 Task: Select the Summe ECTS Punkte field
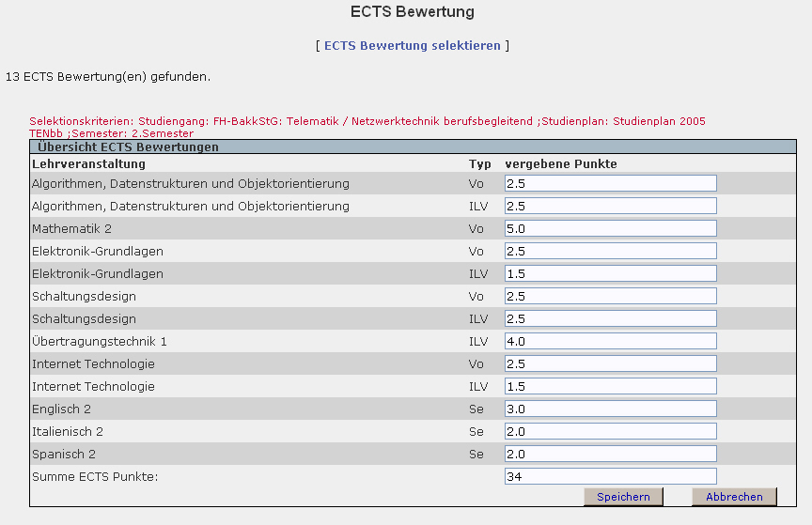tap(611, 476)
